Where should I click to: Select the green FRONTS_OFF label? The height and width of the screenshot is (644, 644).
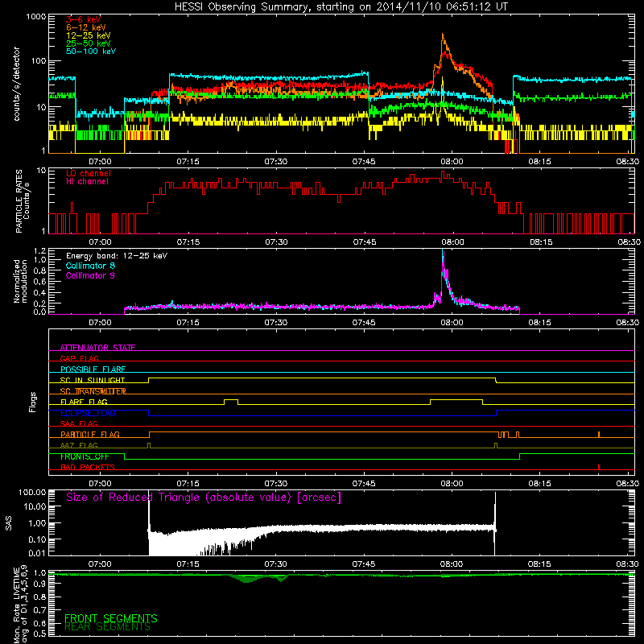(x=85, y=456)
